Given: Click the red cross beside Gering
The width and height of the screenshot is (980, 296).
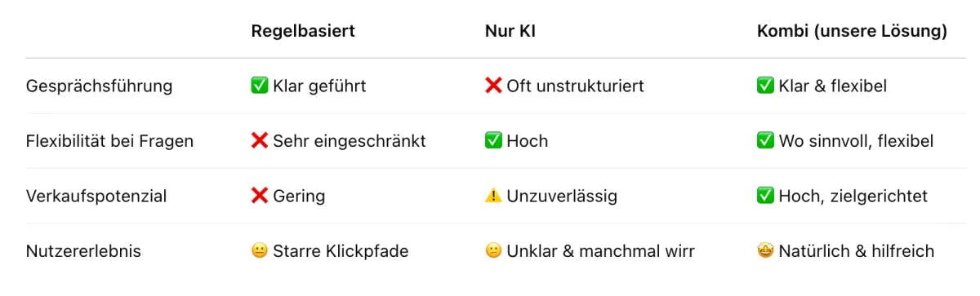Looking at the screenshot, I should (x=260, y=196).
